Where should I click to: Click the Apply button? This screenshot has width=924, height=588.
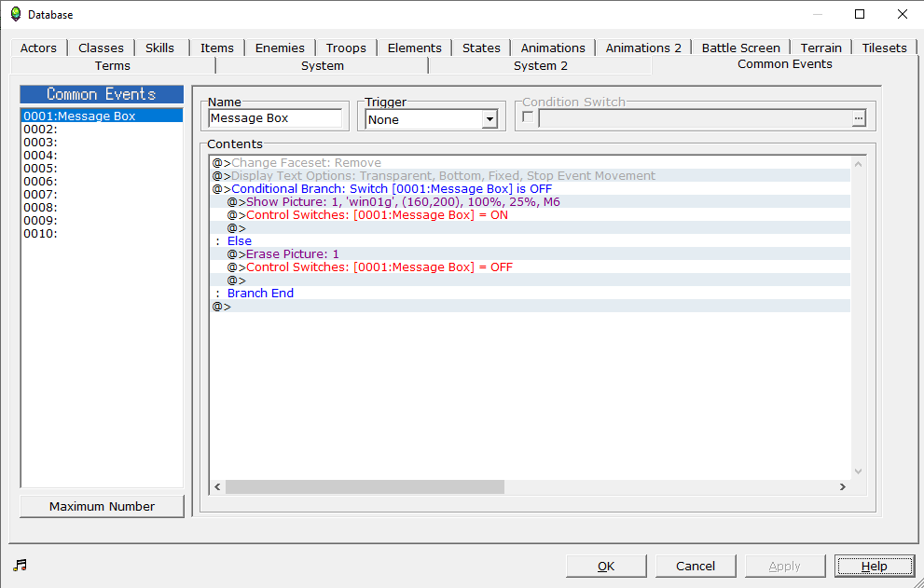(x=785, y=566)
